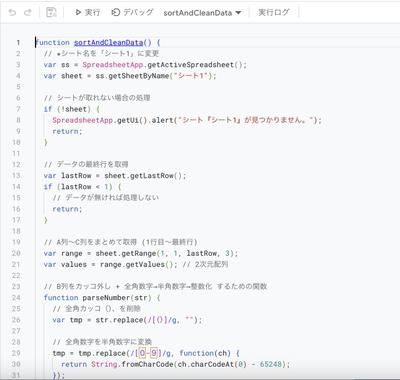Click line number 1 in gutter
Image resolution: width=400 pixels, height=380 pixels.
point(18,43)
